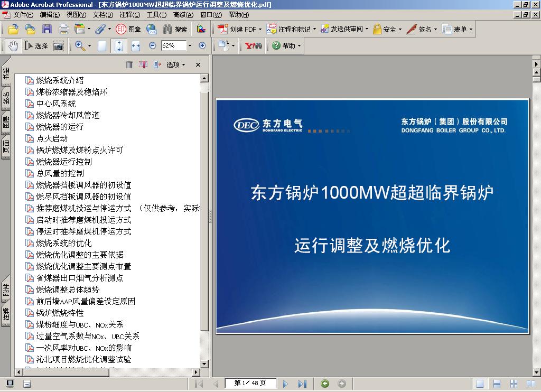Click the Fit Page icon
Image resolution: width=541 pixels, height=392 pixels.
(119, 45)
